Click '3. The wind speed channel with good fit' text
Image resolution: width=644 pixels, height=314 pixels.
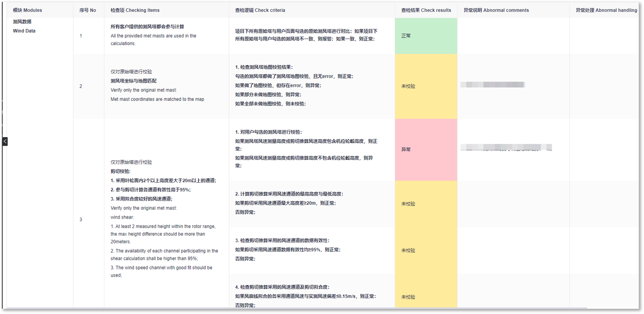[161, 271]
